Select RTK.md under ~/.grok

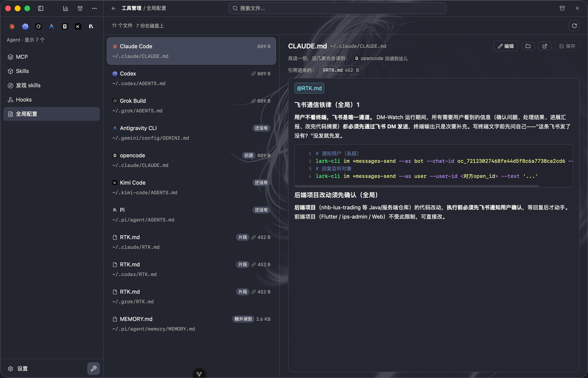point(191,296)
